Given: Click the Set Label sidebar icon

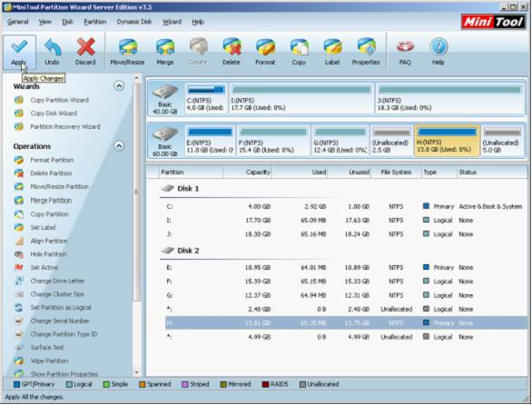Looking at the screenshot, I should pos(19,227).
